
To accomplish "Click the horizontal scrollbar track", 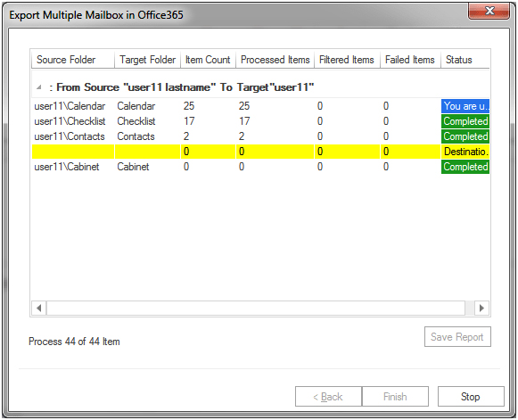I will [256, 308].
